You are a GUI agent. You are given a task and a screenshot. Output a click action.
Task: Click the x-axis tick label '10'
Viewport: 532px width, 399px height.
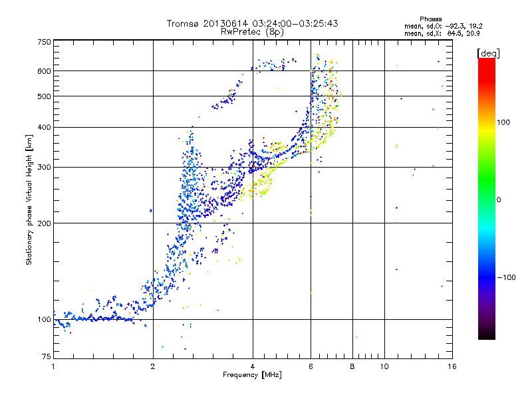coord(384,366)
